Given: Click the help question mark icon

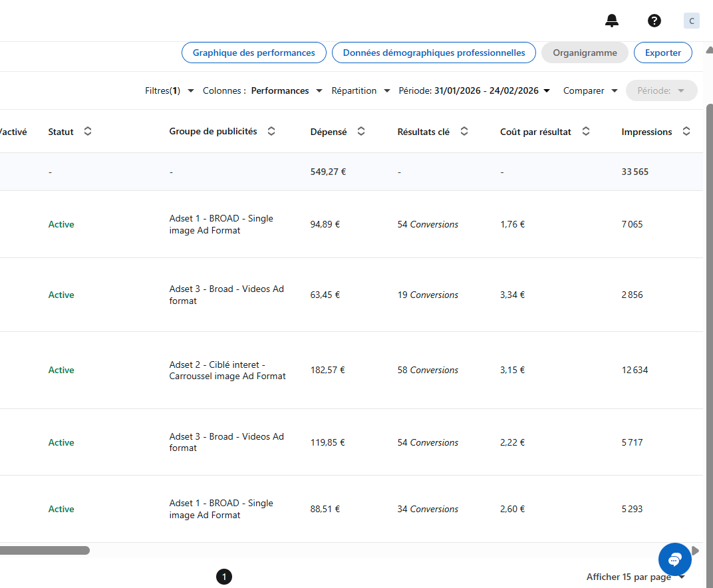Looking at the screenshot, I should tap(654, 21).
